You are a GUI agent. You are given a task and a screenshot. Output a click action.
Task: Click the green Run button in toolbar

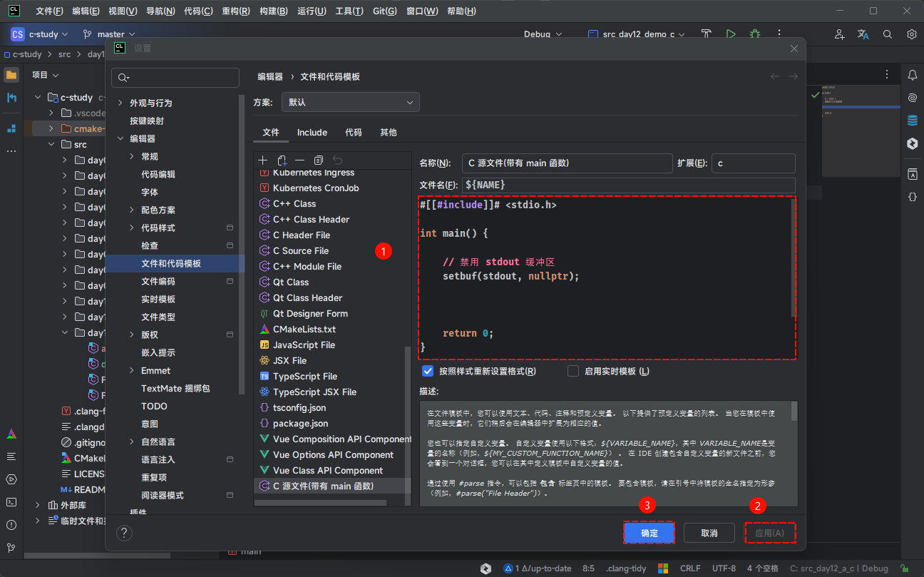pyautogui.click(x=731, y=34)
